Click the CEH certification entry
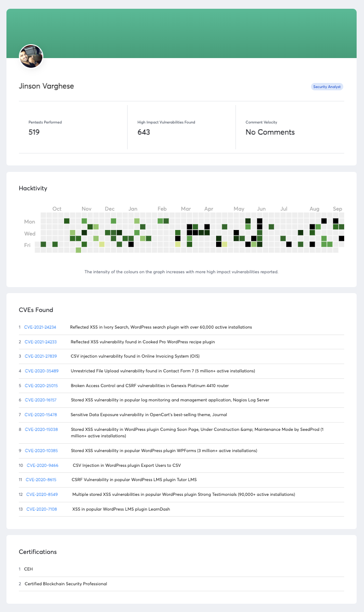Image resolution: width=364 pixels, height=612 pixels. [29, 569]
